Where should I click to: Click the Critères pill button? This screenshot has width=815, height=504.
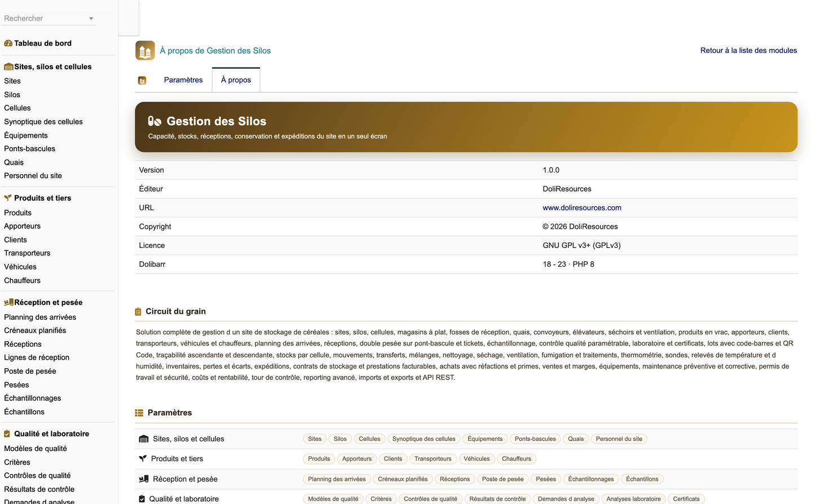(381, 499)
